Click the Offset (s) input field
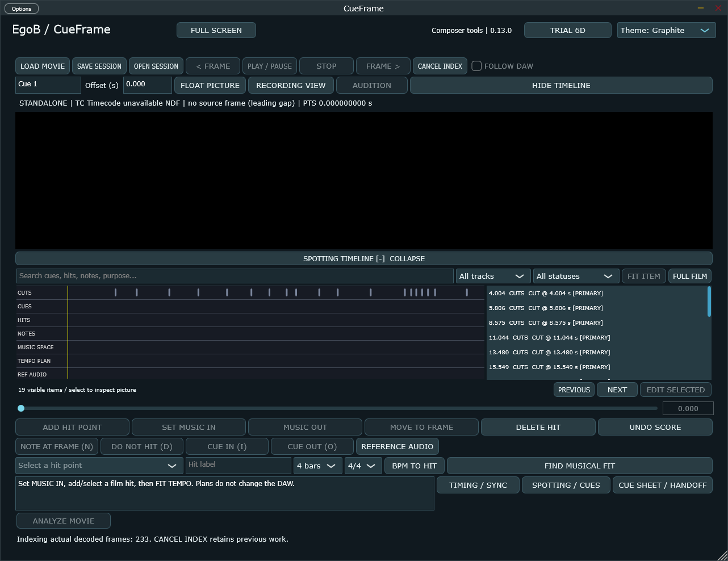 148,85
